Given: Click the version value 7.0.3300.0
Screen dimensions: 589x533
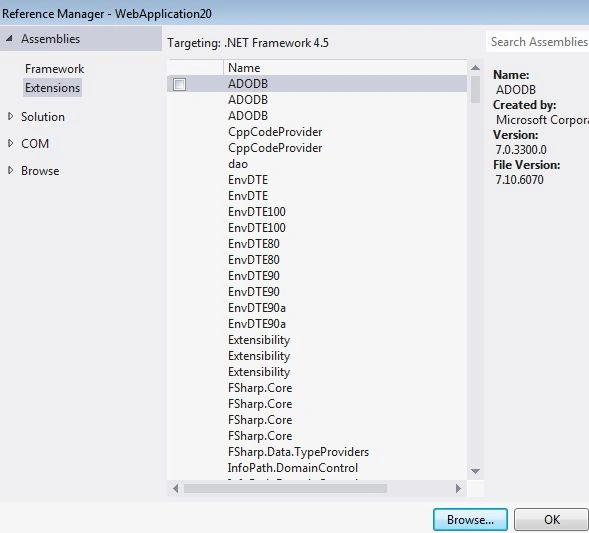Looking at the screenshot, I should (521, 149).
